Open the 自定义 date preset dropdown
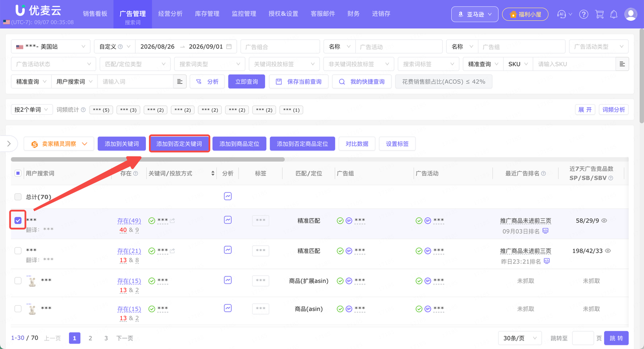Image resolution: width=644 pixels, height=349 pixels. (x=115, y=46)
